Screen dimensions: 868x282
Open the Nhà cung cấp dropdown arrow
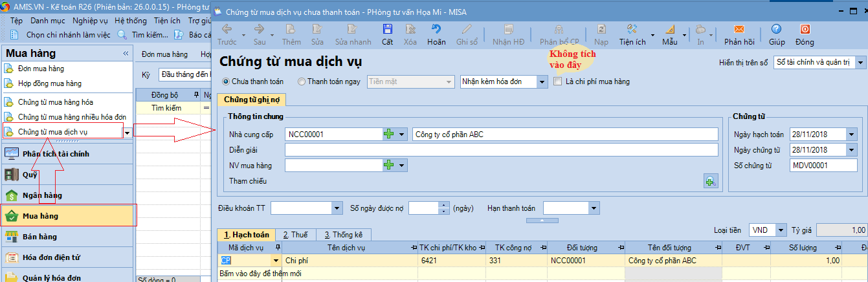tap(401, 134)
